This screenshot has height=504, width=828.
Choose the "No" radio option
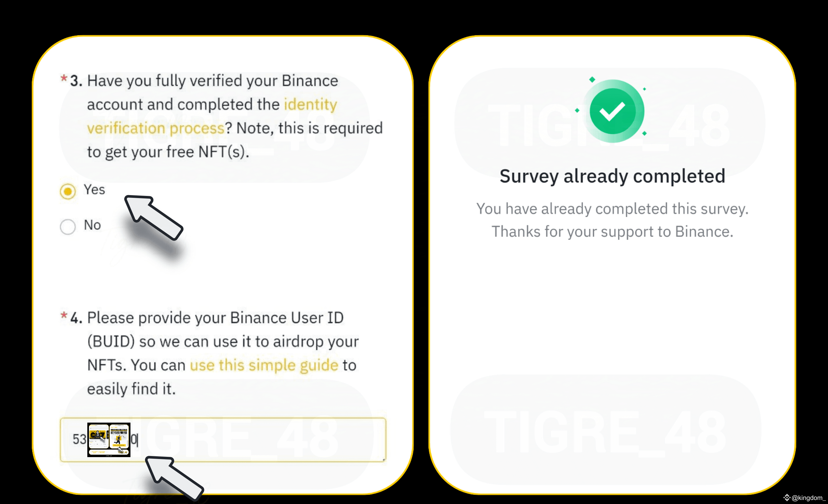point(68,227)
